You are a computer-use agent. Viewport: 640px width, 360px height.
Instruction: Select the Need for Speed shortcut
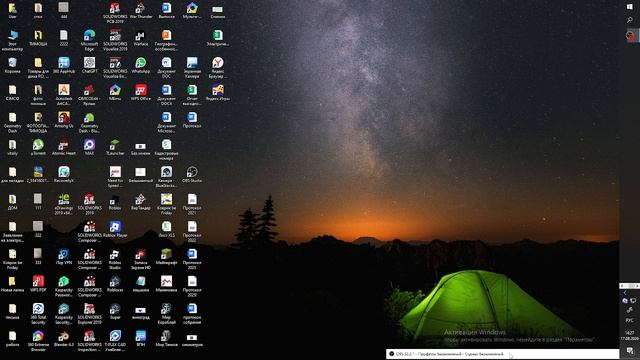click(115, 177)
